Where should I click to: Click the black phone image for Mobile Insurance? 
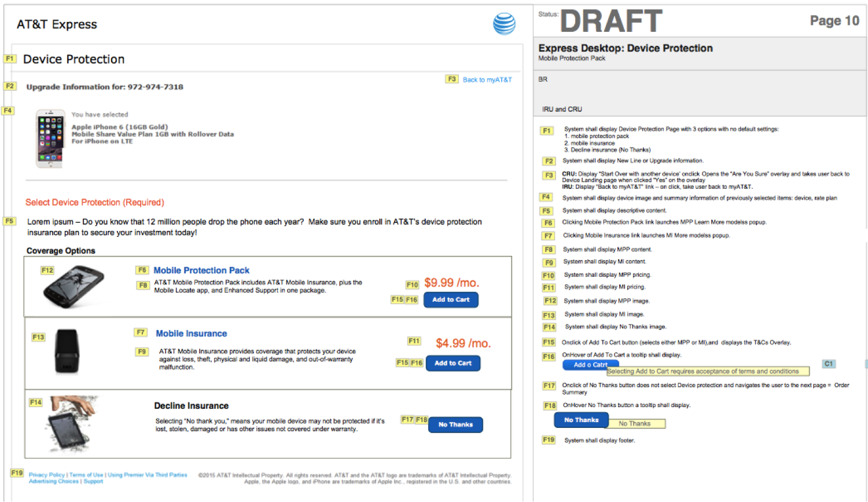pyautogui.click(x=67, y=351)
